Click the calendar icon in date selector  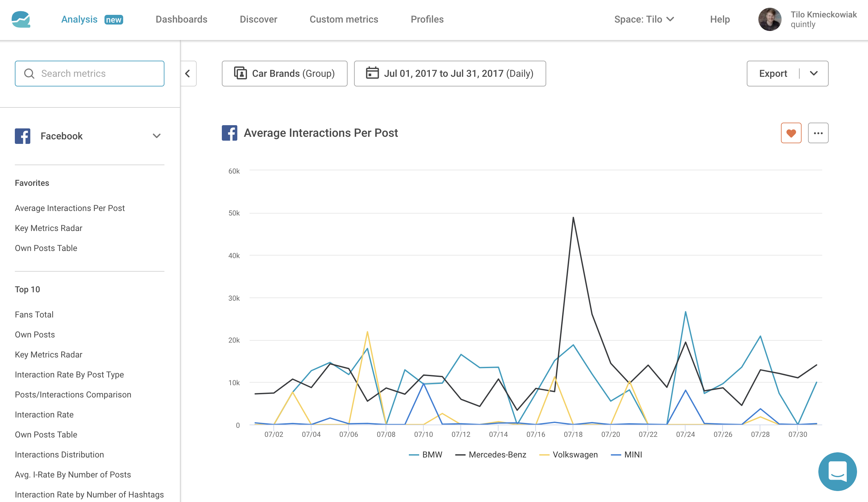372,73
